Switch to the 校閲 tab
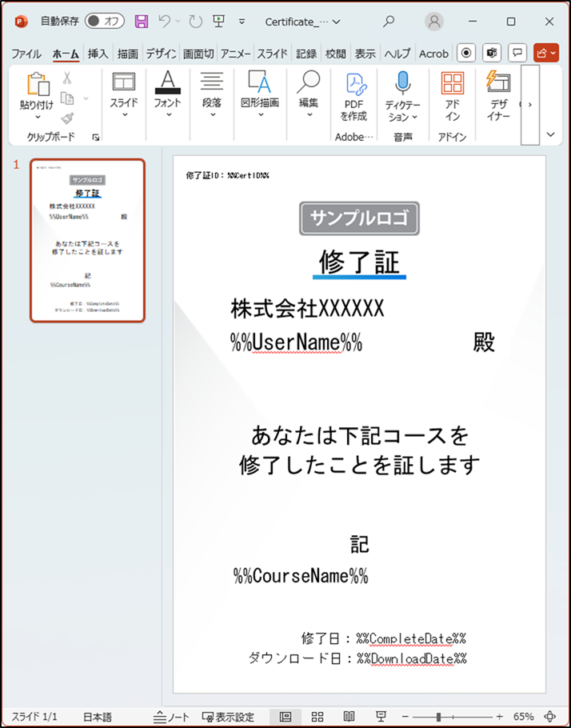 [335, 54]
